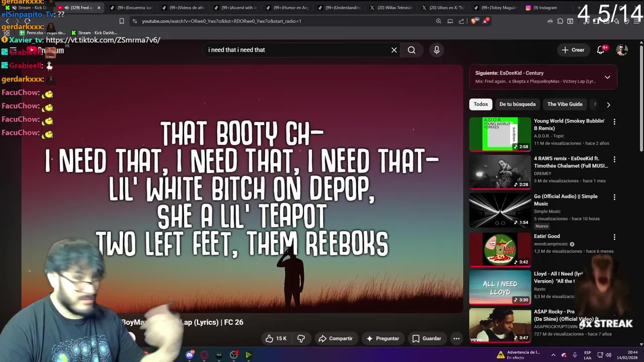
Task: Show hidden system tray icons chevron
Action: click(553, 355)
